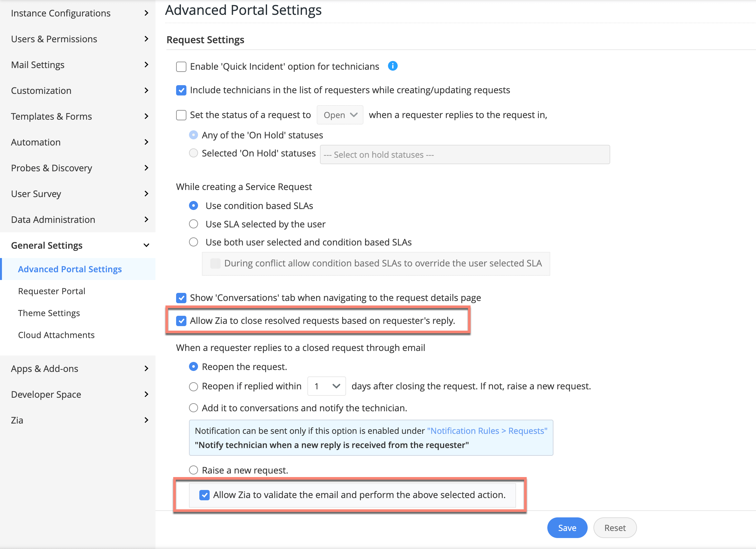Image resolution: width=756 pixels, height=549 pixels.
Task: Expand the Mail Settings chevron arrow
Action: (146, 65)
